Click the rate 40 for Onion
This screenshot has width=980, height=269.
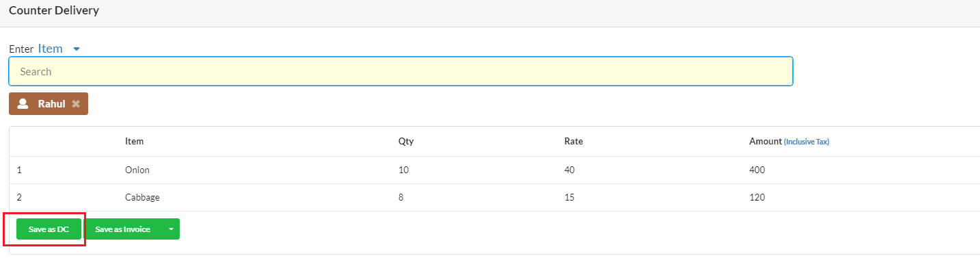569,170
